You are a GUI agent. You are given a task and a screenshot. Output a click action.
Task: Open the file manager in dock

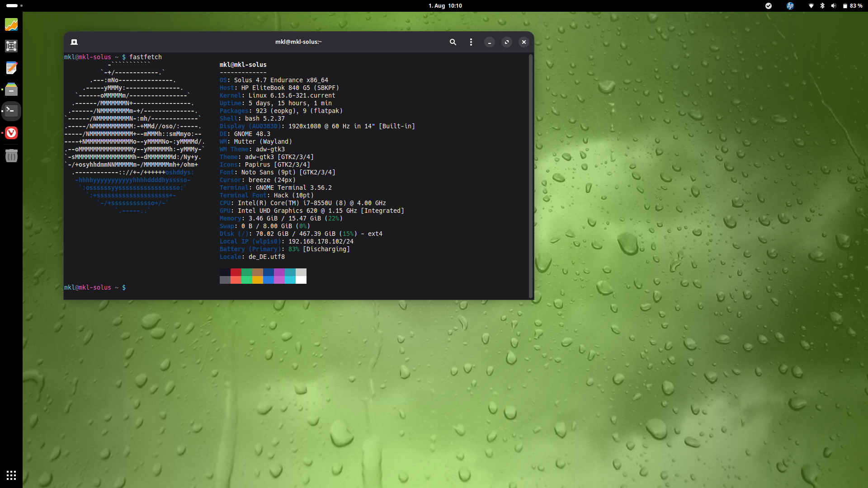click(x=11, y=89)
